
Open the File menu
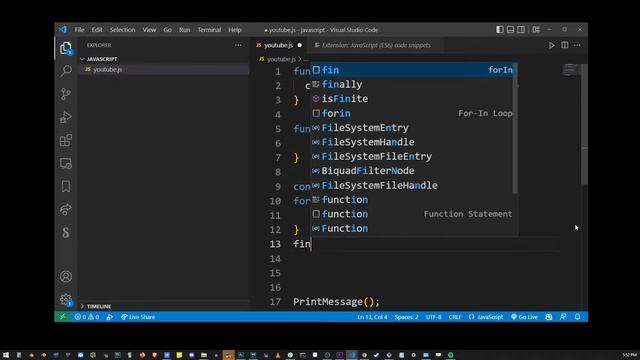79,30
